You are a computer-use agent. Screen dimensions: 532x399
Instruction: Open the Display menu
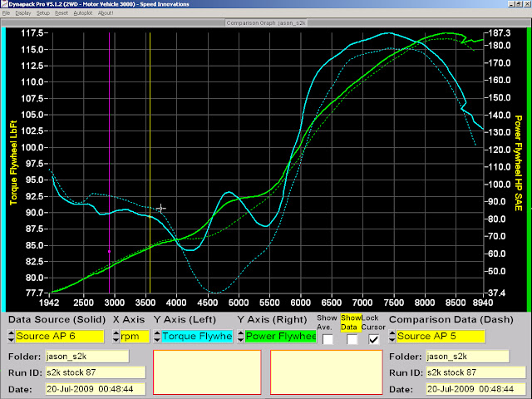[22, 14]
